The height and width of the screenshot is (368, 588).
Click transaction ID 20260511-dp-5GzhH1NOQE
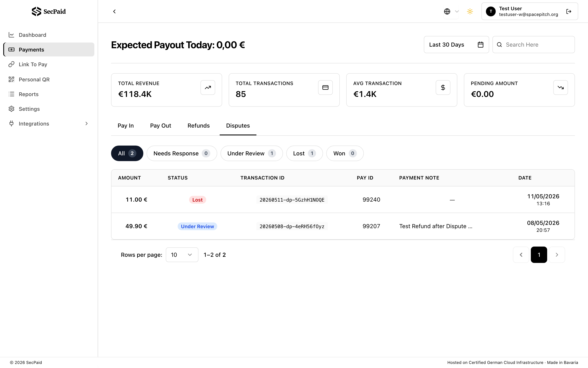pos(292,200)
